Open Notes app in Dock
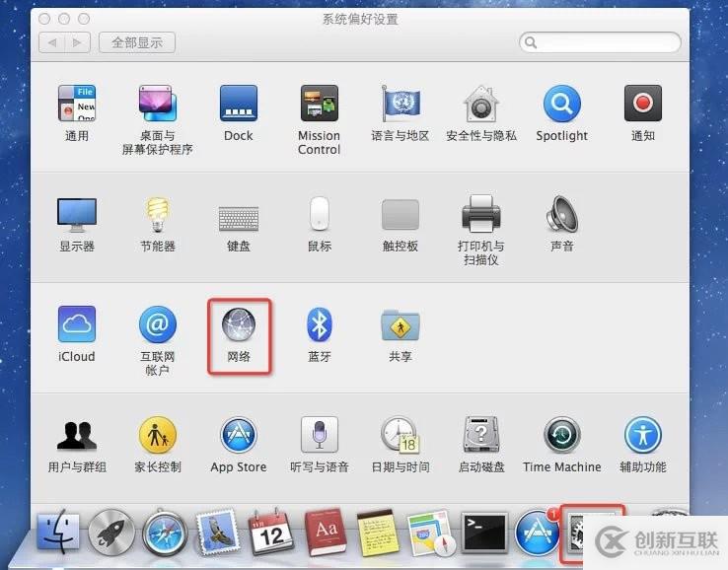 [378, 533]
